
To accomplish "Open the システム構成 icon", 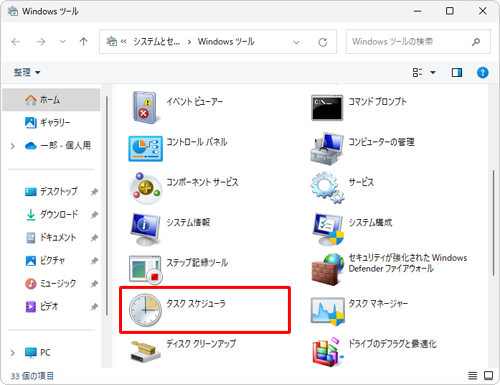I will [x=328, y=229].
